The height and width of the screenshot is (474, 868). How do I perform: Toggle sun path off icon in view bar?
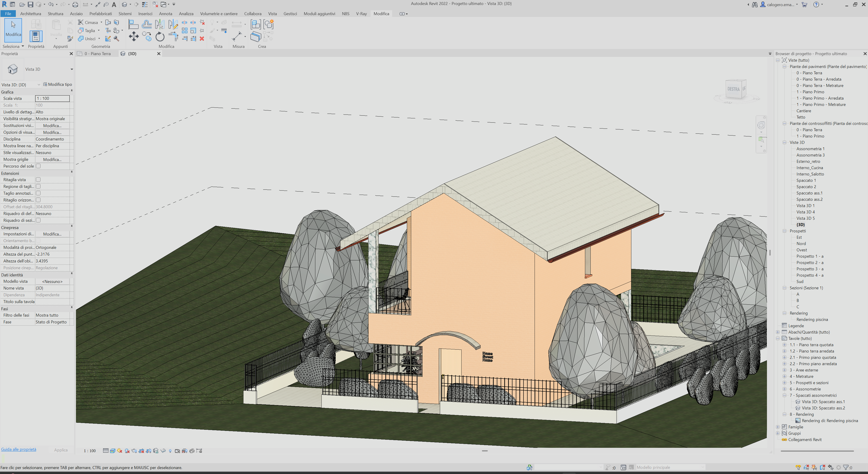click(120, 451)
